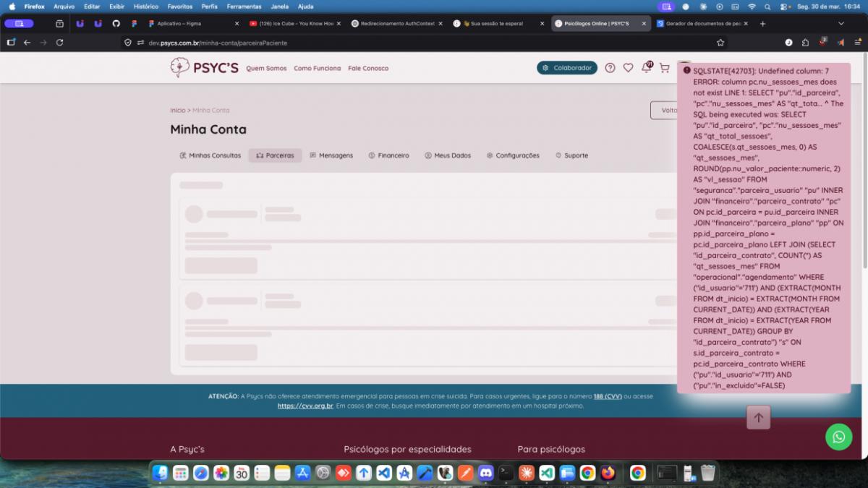868x488 pixels.
Task: Open the WhatsApp chat floating button
Action: (x=838, y=437)
